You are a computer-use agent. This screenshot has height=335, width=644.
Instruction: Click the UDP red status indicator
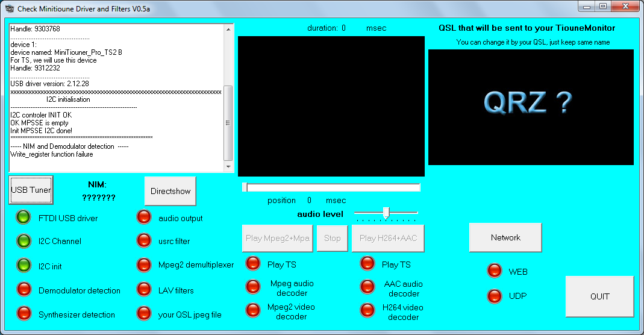[495, 296]
